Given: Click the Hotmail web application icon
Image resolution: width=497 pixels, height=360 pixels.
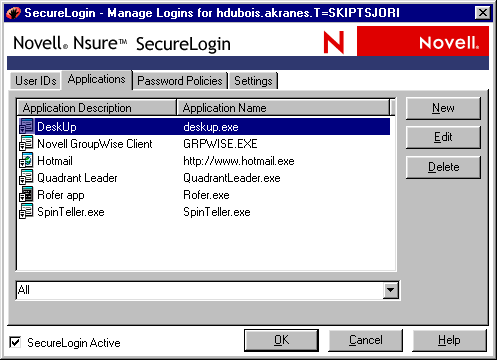Looking at the screenshot, I should 26,160.
